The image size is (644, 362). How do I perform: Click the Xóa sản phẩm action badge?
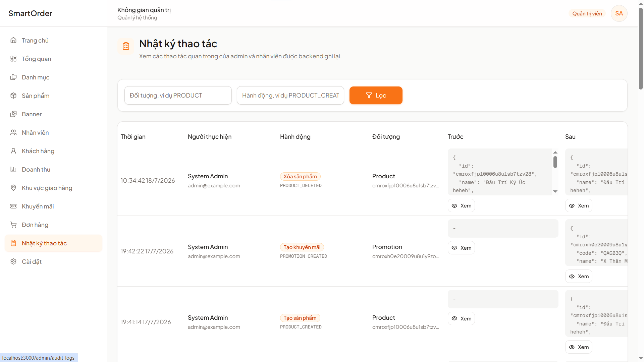click(300, 176)
